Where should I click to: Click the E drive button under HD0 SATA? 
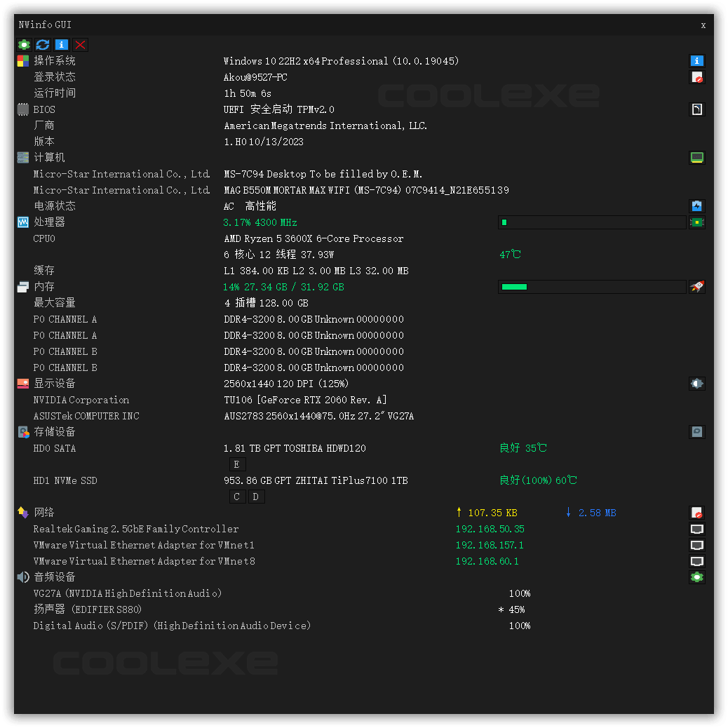pos(237,464)
